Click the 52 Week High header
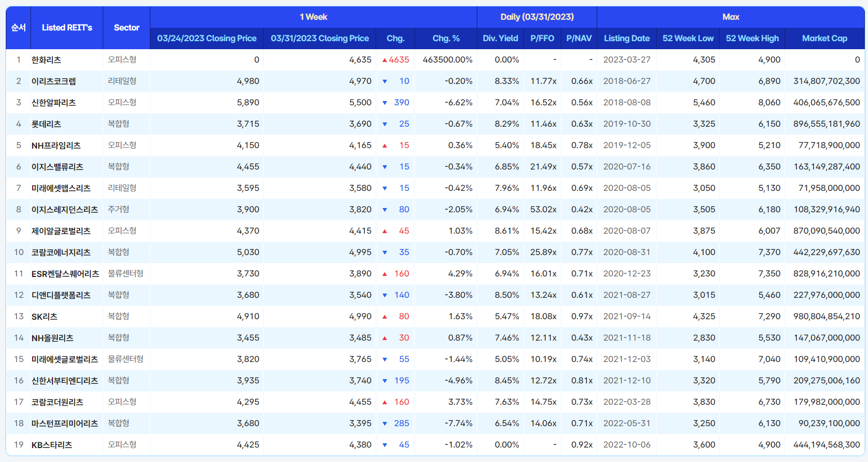 pos(752,38)
